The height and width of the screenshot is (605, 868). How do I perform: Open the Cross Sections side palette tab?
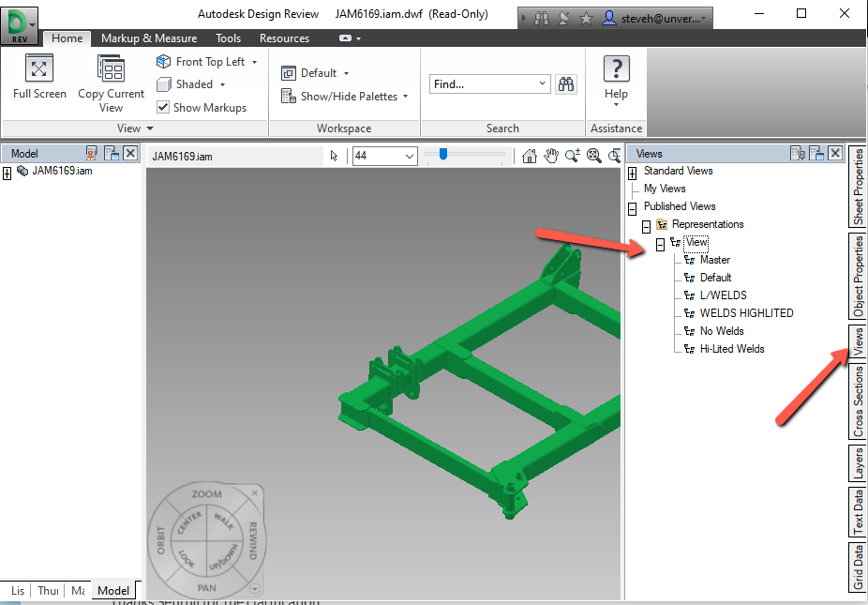coord(858,401)
